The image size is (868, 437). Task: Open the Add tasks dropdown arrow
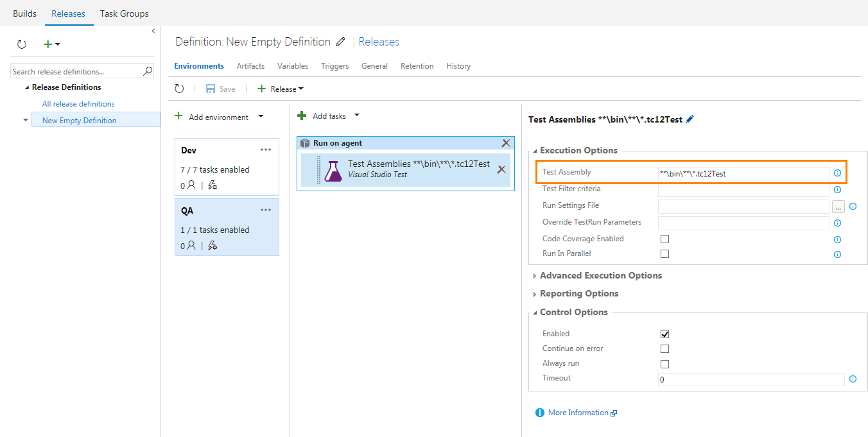tap(357, 116)
